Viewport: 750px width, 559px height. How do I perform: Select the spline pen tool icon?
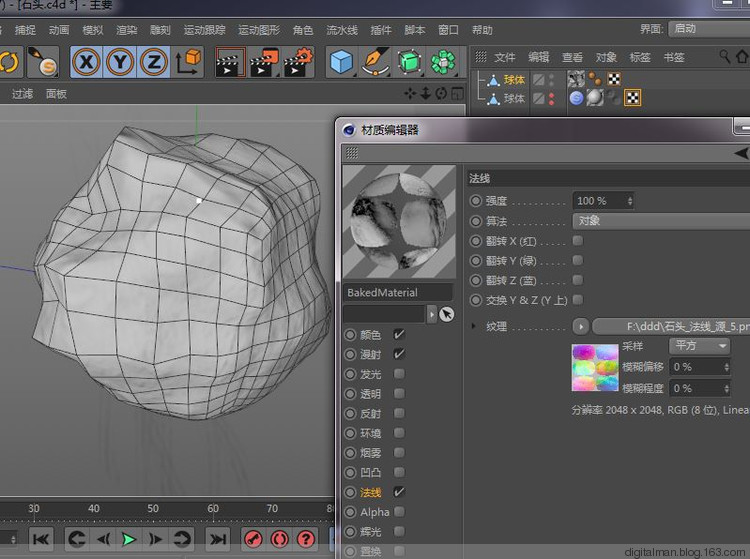(376, 63)
